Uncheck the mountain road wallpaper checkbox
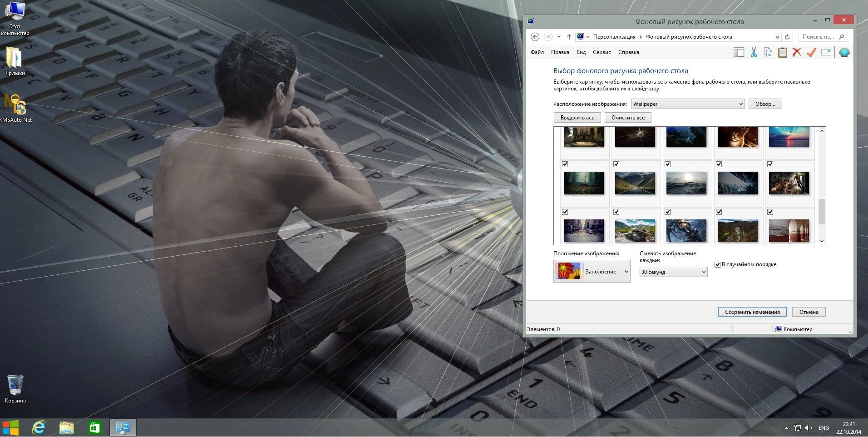Screen dimensions: 868x437 pos(616,164)
